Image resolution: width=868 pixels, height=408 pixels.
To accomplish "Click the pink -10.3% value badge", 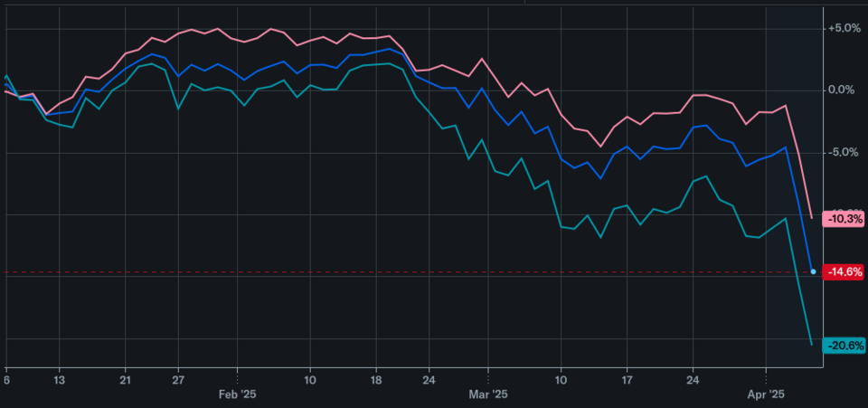I will pos(845,219).
